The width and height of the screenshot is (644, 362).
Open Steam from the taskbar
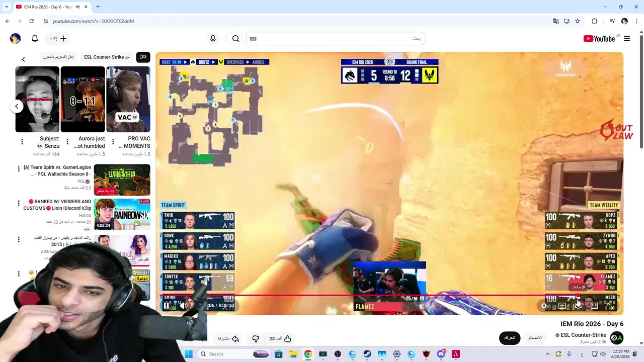[367, 354]
